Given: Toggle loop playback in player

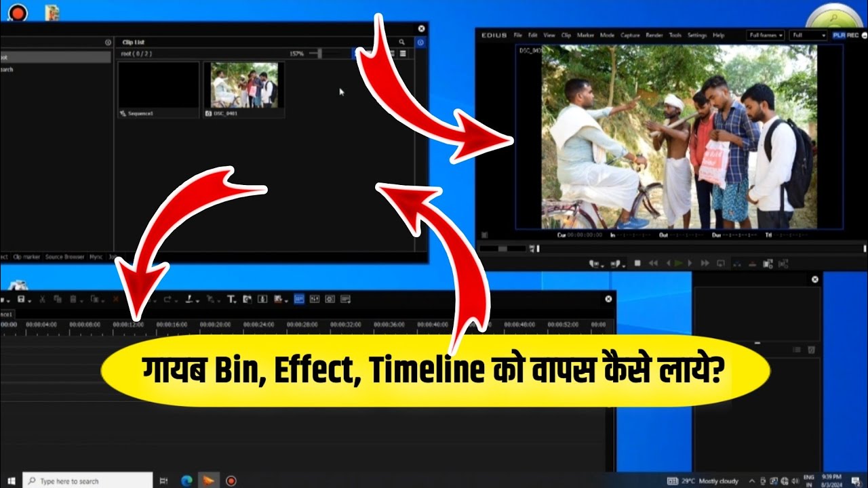Looking at the screenshot, I should click(720, 263).
